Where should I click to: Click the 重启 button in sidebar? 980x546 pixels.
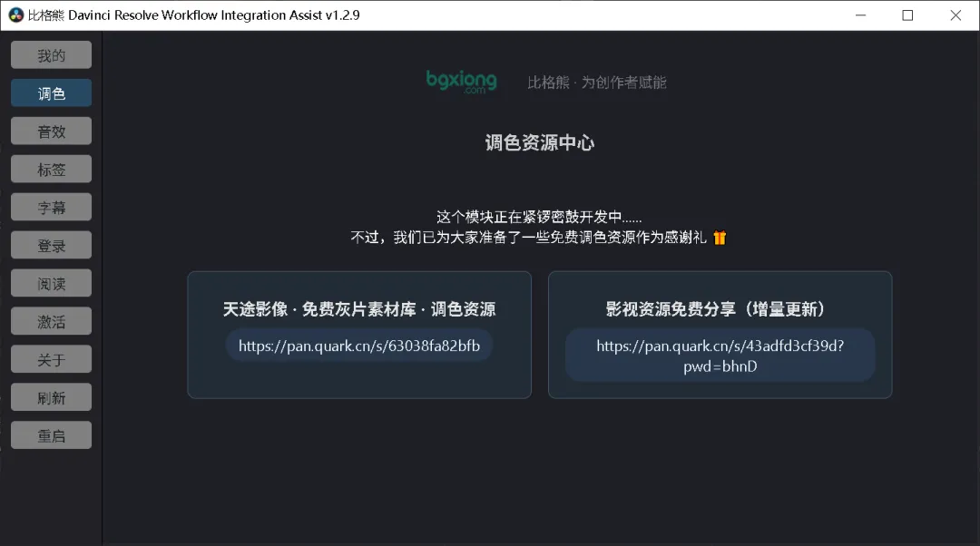pyautogui.click(x=51, y=436)
